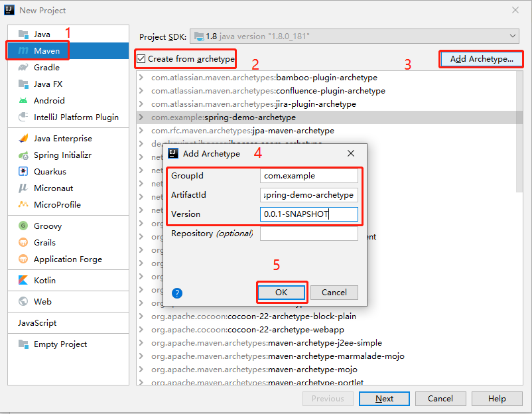Click the green Groovy icon
The height and width of the screenshot is (414, 532).
(23, 226)
